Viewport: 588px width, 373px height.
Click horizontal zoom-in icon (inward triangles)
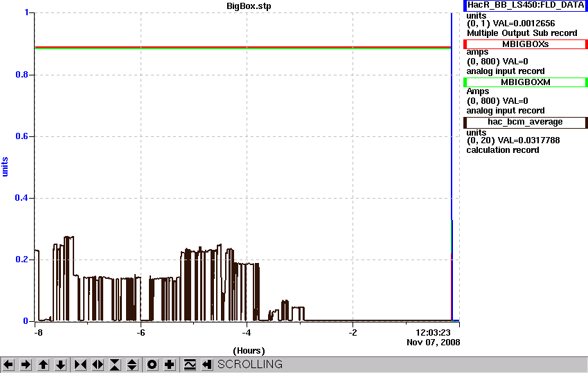tap(80, 365)
